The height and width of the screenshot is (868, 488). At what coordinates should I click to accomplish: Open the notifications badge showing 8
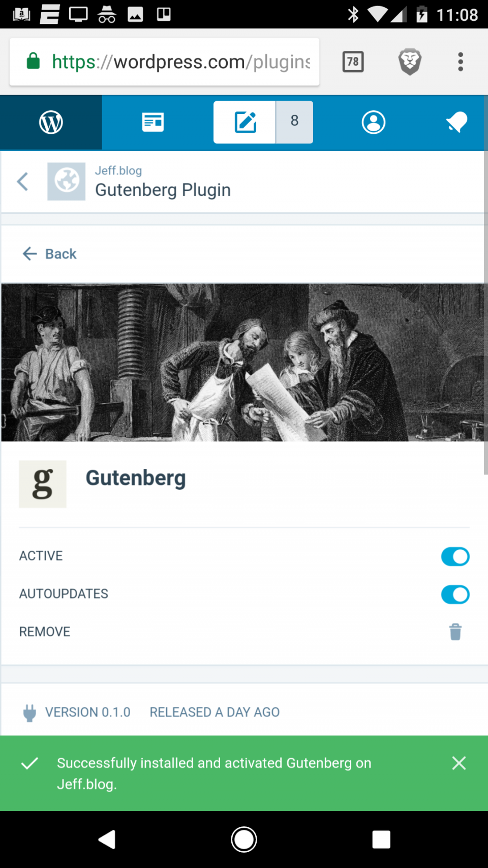click(x=294, y=122)
